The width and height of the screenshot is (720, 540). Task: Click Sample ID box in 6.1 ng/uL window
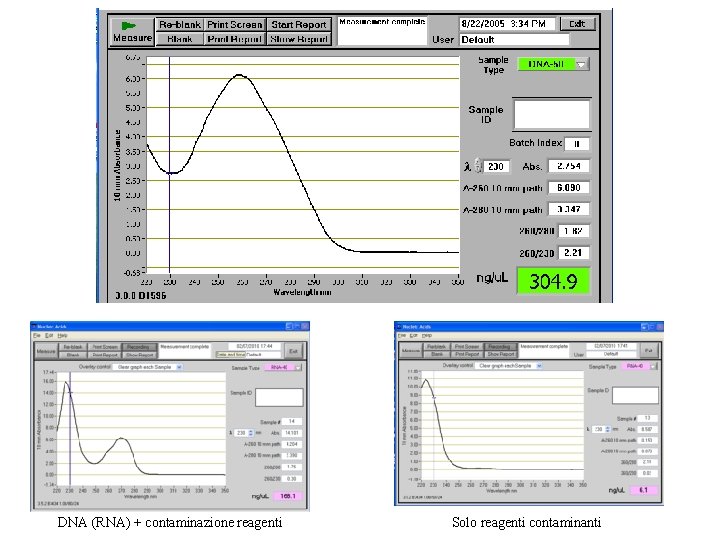tap(635, 395)
